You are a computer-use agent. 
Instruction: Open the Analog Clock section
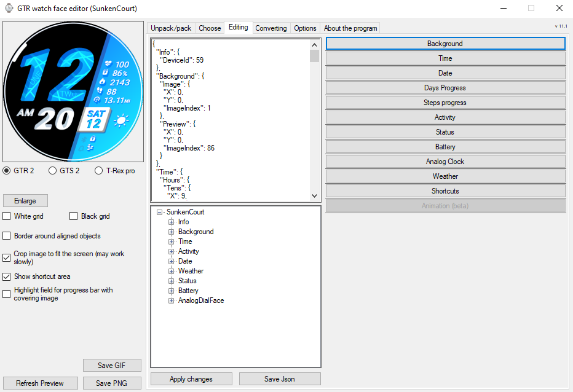point(446,162)
